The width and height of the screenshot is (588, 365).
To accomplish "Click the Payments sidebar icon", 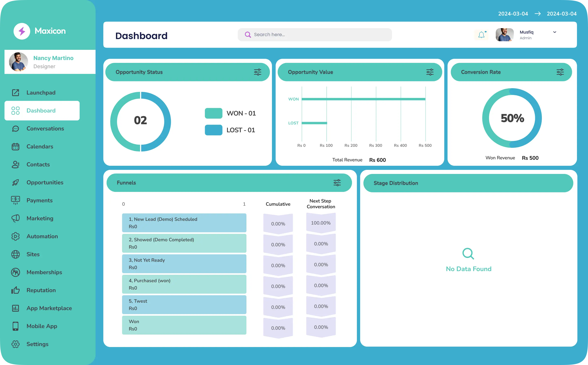I will pyautogui.click(x=16, y=200).
